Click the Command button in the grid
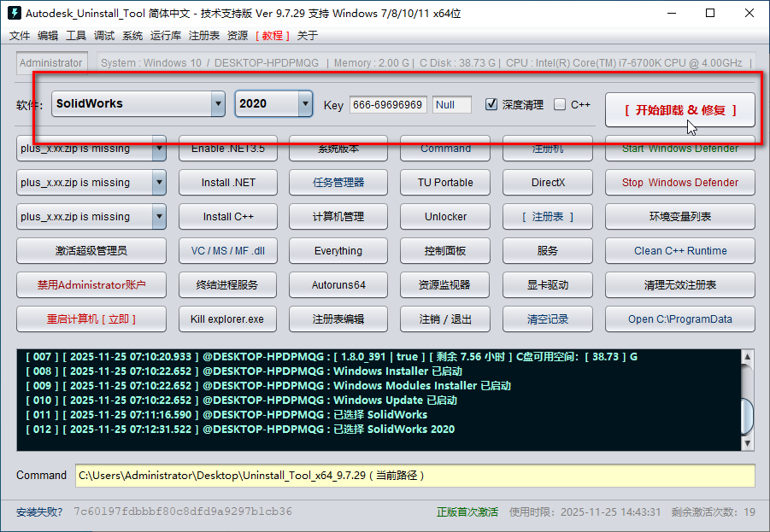Viewport: 770px width, 532px height. point(445,149)
